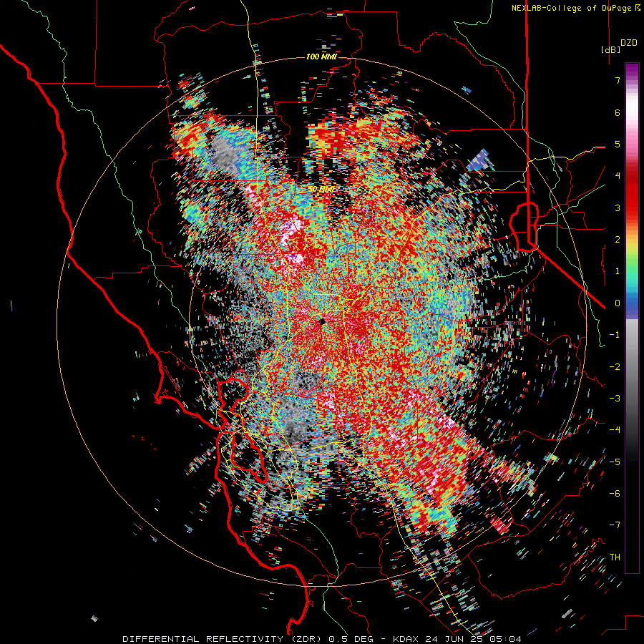This screenshot has height=644, width=644.
Task: Click the 1 value on color scale
Action: point(618,271)
